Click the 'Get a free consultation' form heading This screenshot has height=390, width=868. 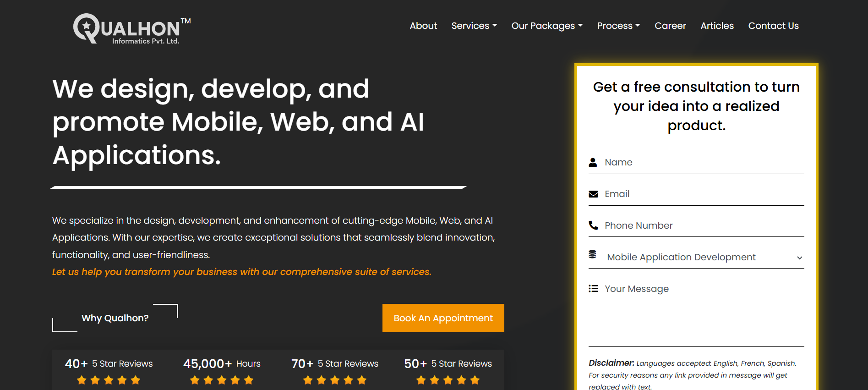pos(696,106)
